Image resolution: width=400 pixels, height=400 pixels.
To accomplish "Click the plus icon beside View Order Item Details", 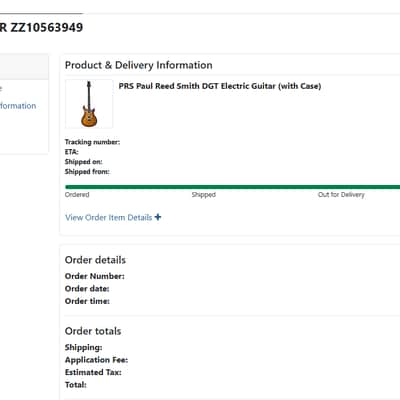I will (158, 217).
